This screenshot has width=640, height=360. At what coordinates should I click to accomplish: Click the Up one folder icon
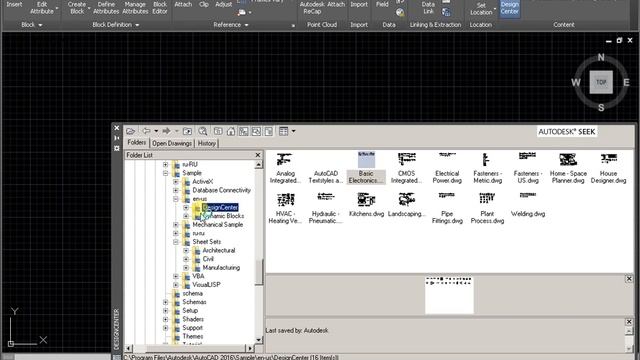[x=187, y=131]
